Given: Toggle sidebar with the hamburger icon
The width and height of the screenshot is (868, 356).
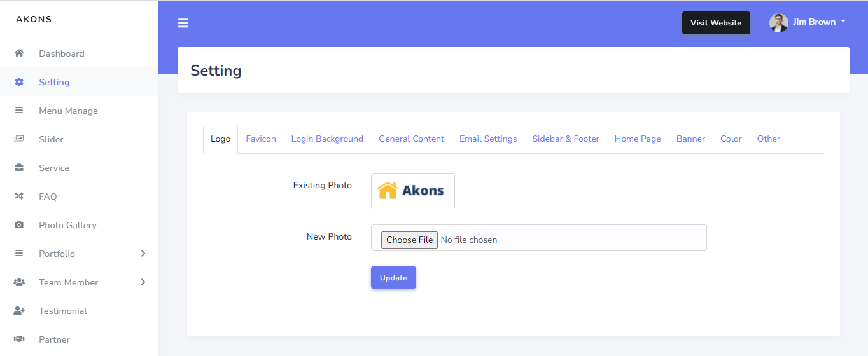Looking at the screenshot, I should coord(183,24).
